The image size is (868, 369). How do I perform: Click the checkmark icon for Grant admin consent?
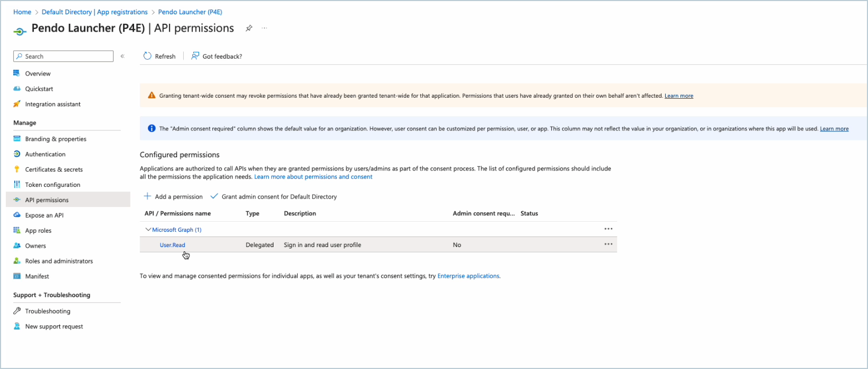coord(214,196)
